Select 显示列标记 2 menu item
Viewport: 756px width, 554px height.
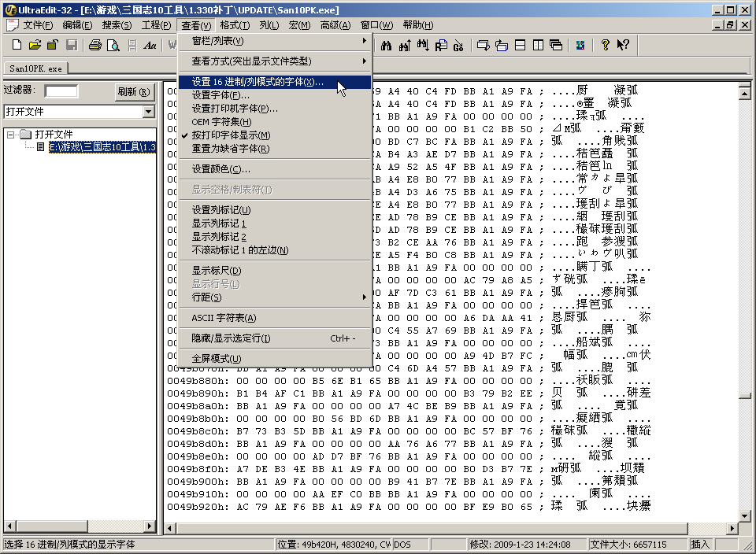(275, 237)
